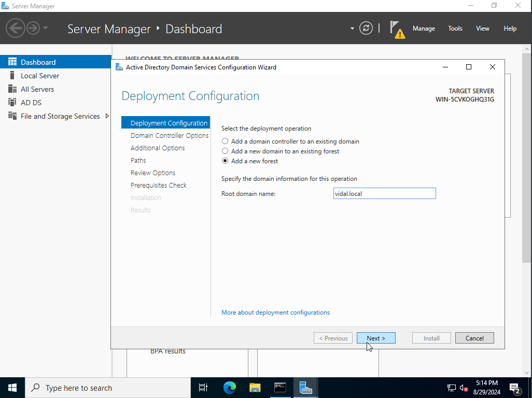Click the WIN-5CVKOGHQ31G target server name

coord(465,99)
